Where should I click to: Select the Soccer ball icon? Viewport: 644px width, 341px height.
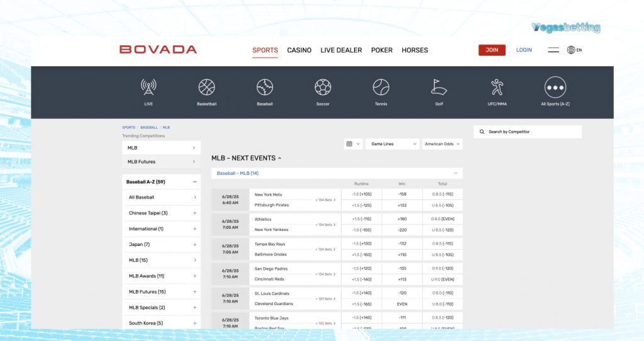pos(323,87)
